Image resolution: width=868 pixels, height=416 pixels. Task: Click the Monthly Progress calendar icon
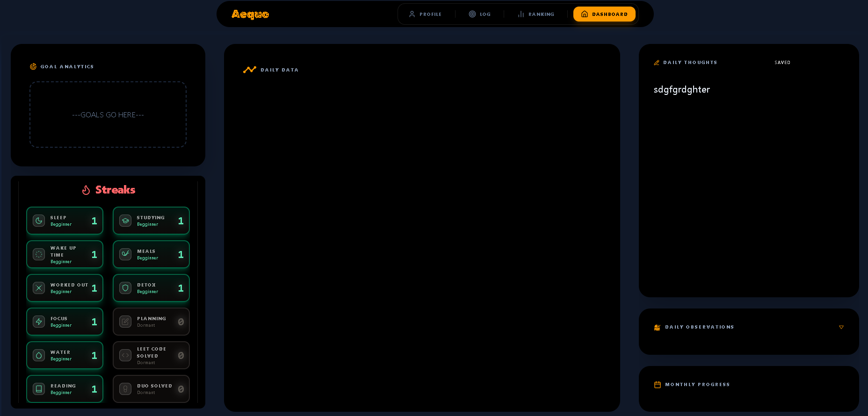pos(658,385)
